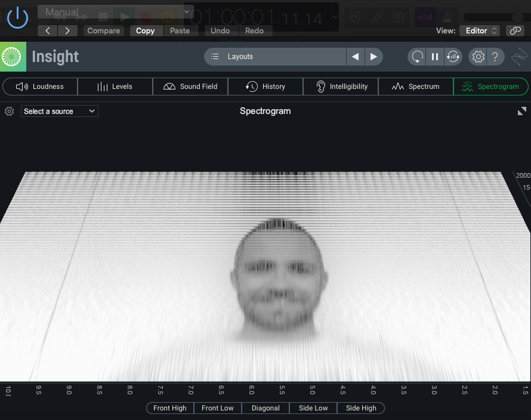Image resolution: width=531 pixels, height=420 pixels.
Task: Open Insight settings gear
Action: 478,57
